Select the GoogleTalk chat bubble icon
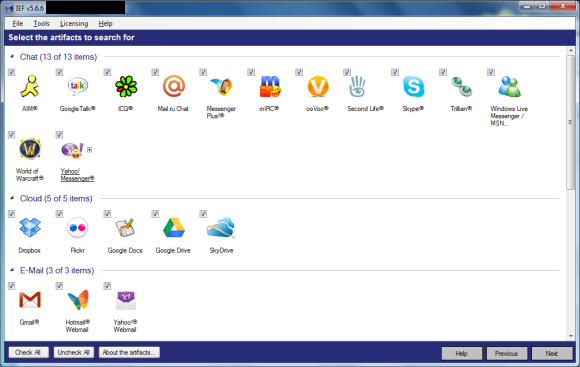The image size is (580, 367). click(x=77, y=86)
